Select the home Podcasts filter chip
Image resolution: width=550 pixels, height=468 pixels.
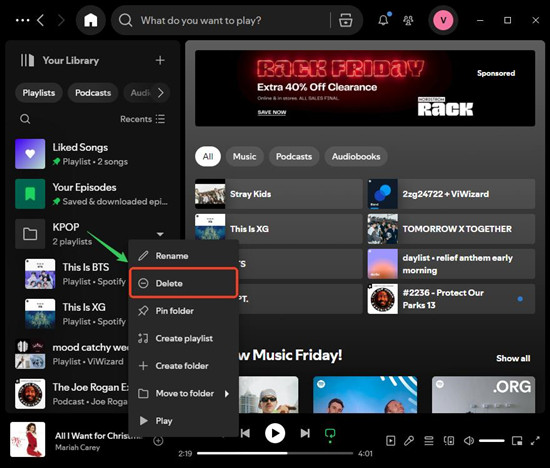294,156
